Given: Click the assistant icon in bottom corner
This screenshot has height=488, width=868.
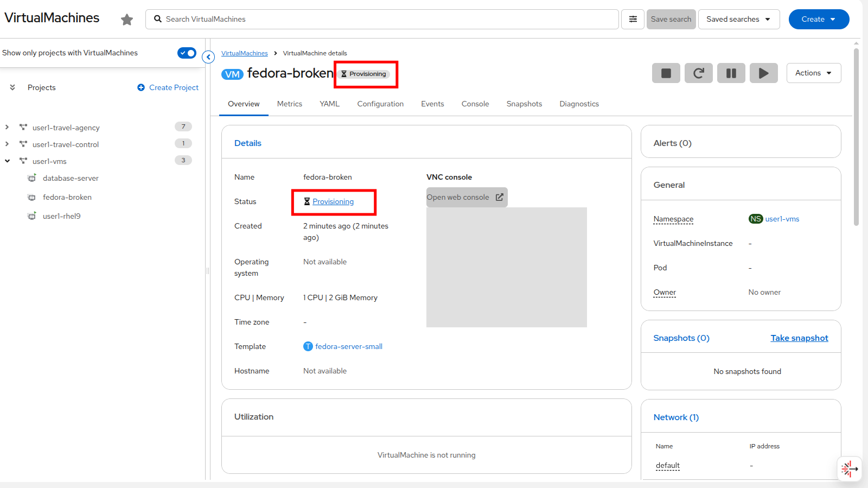Looking at the screenshot, I should (849, 468).
